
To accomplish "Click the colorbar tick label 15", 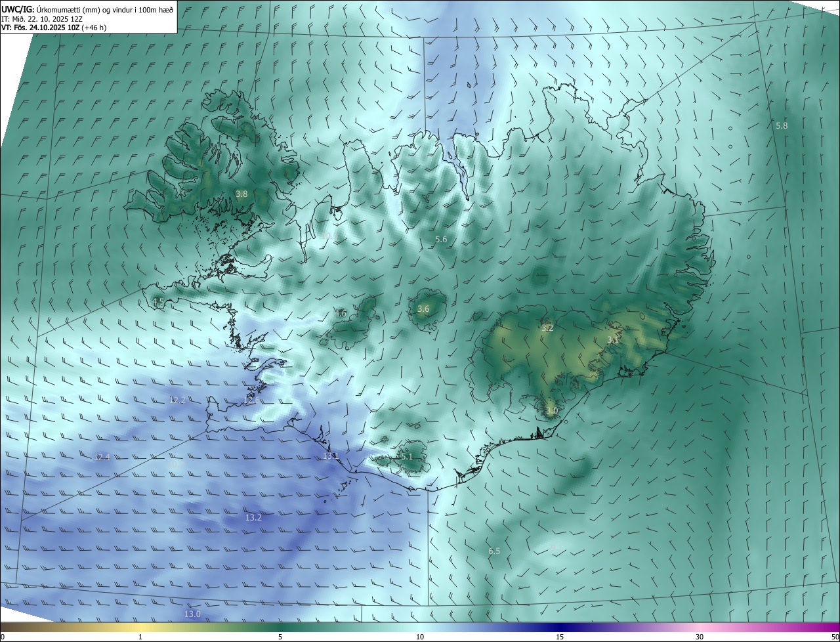I will click(x=560, y=637).
